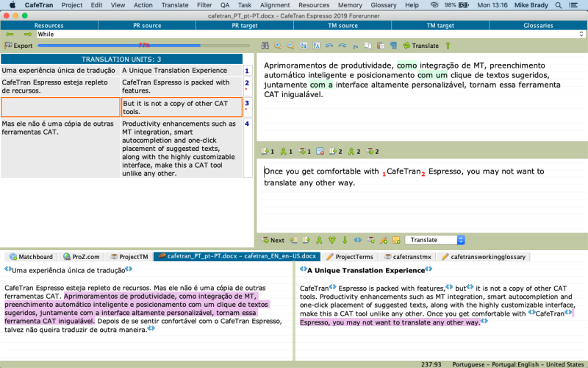588x368 pixels.
Task: Click the Export button
Action: tap(18, 46)
